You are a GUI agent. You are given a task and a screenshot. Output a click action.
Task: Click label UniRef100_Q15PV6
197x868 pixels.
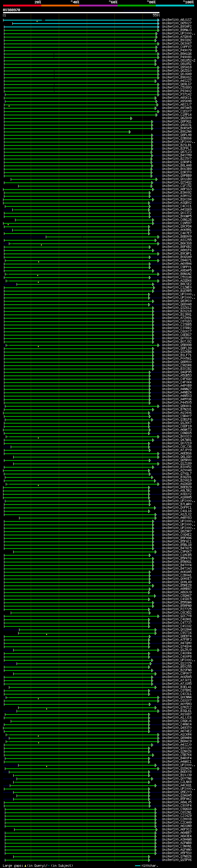pyautogui.click(x=177, y=860)
